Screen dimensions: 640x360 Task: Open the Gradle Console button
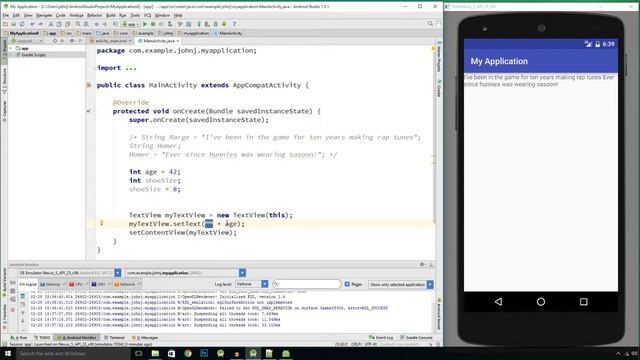click(416, 338)
